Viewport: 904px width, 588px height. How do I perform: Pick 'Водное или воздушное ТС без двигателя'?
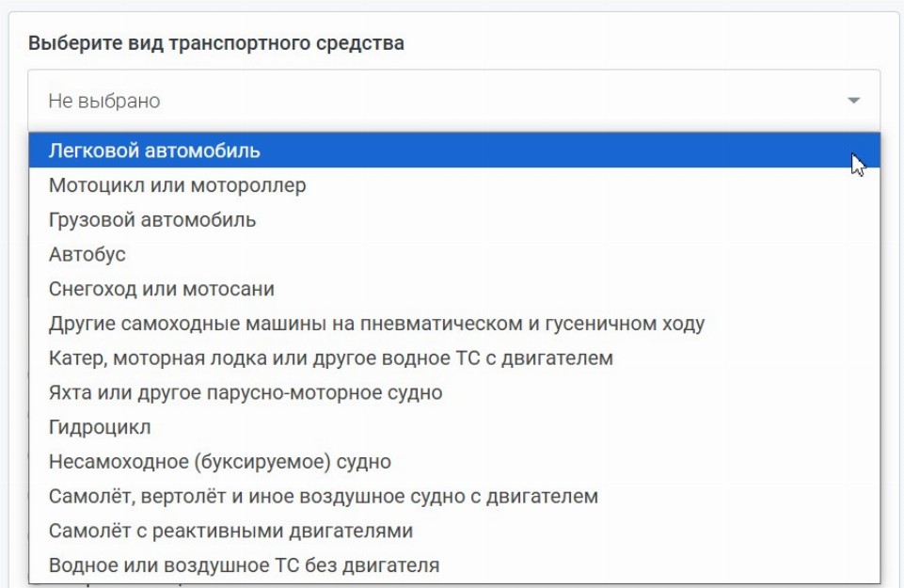point(245,565)
